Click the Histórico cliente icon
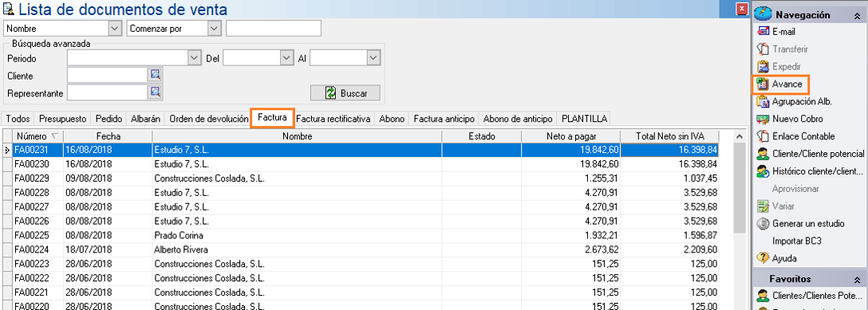The image size is (868, 310). pyautogui.click(x=763, y=171)
